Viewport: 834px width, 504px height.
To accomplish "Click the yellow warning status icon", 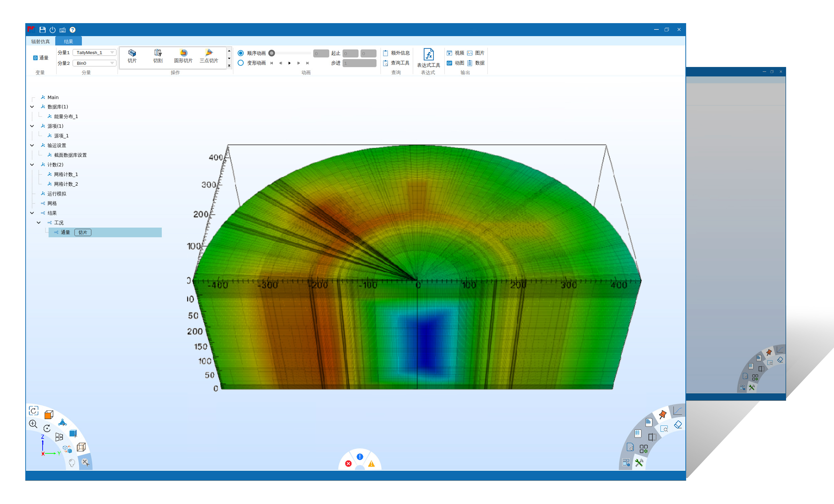I will tap(371, 464).
